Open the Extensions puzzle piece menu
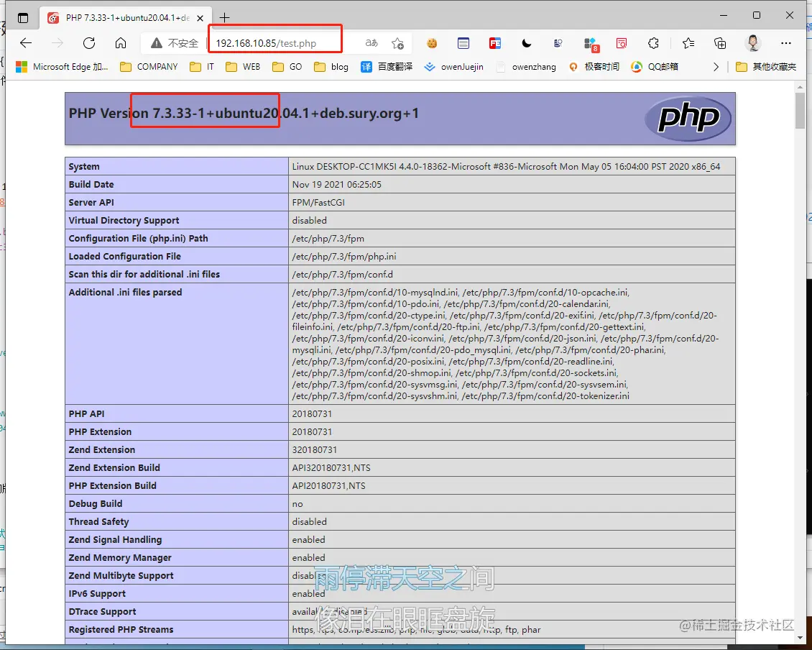The width and height of the screenshot is (812, 650). point(653,43)
